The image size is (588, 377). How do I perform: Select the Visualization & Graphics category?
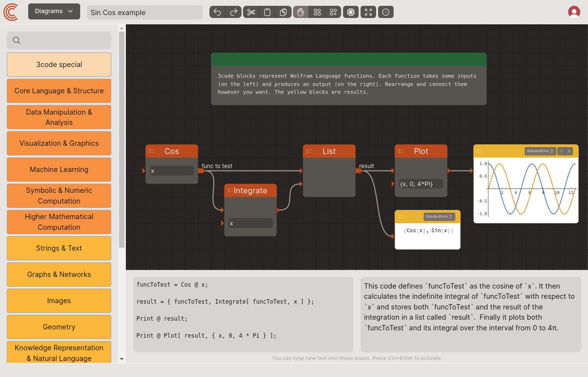[59, 143]
